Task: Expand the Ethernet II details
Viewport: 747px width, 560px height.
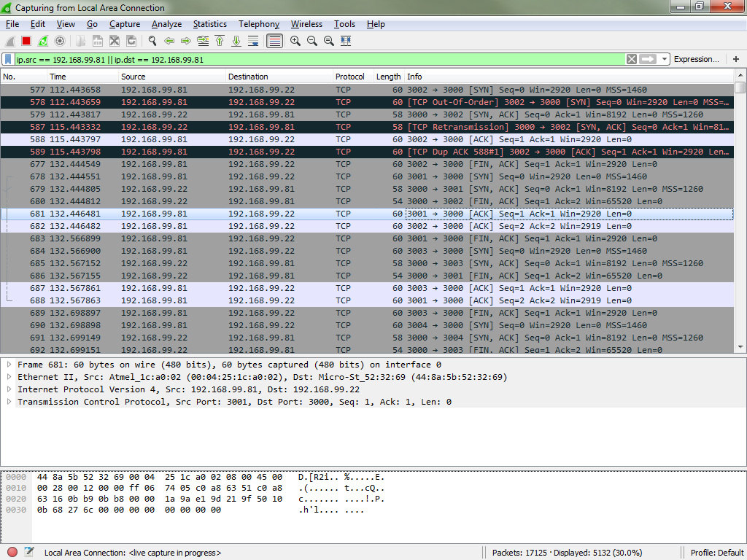Action: point(9,377)
